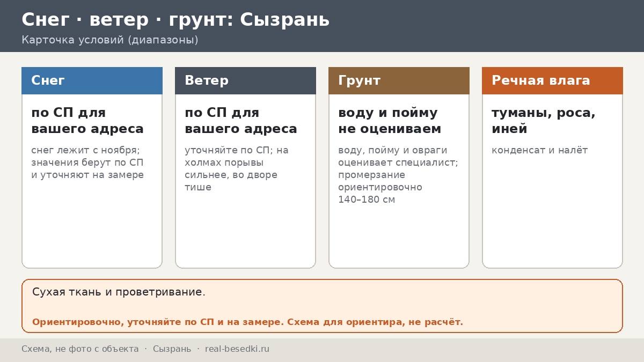This screenshot has width=644, height=362.
Task: Select the orange 'Речная влага' card header
Action: (x=552, y=80)
